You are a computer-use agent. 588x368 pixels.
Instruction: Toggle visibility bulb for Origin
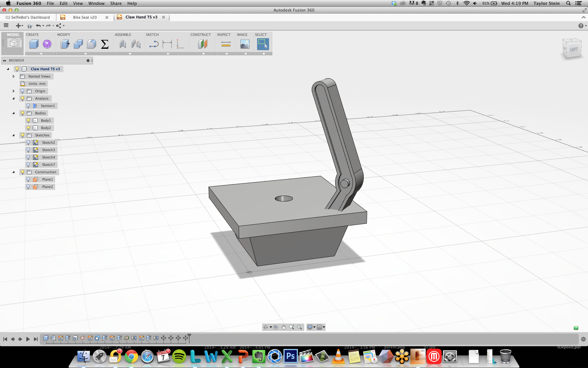click(x=22, y=91)
